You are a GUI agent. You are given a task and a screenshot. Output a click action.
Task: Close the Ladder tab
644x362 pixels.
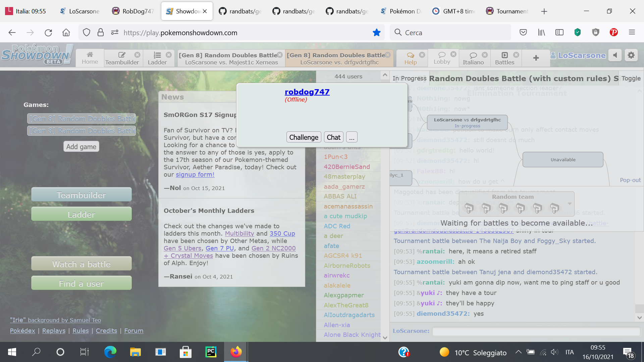[x=169, y=55]
